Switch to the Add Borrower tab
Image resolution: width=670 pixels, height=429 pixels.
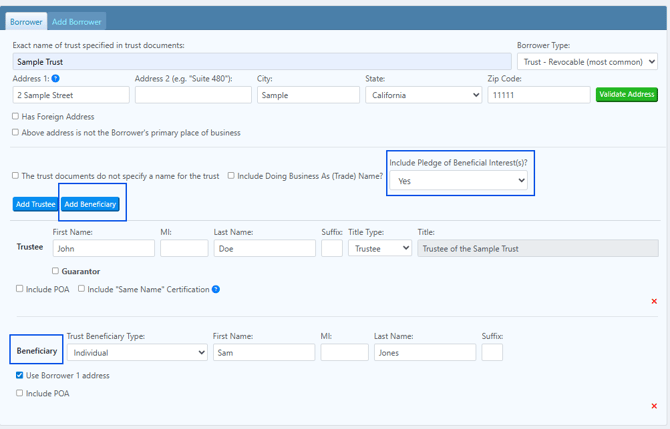point(76,21)
